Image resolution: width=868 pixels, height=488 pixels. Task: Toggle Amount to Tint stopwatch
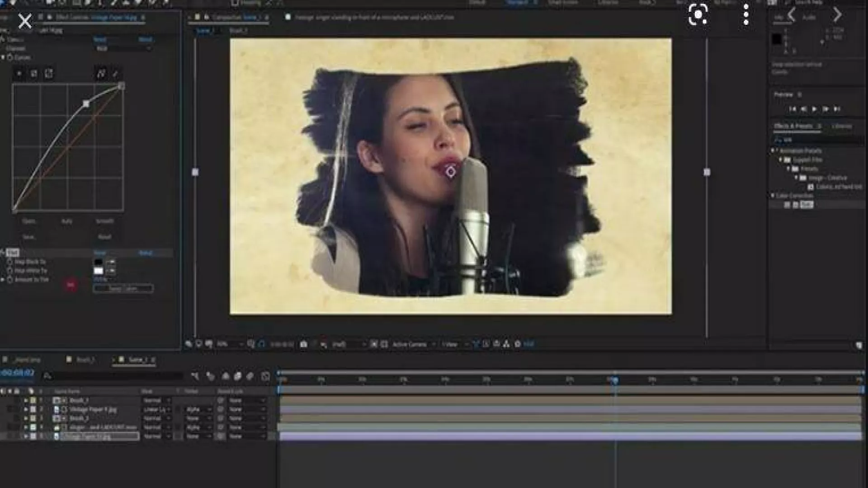coord(9,280)
